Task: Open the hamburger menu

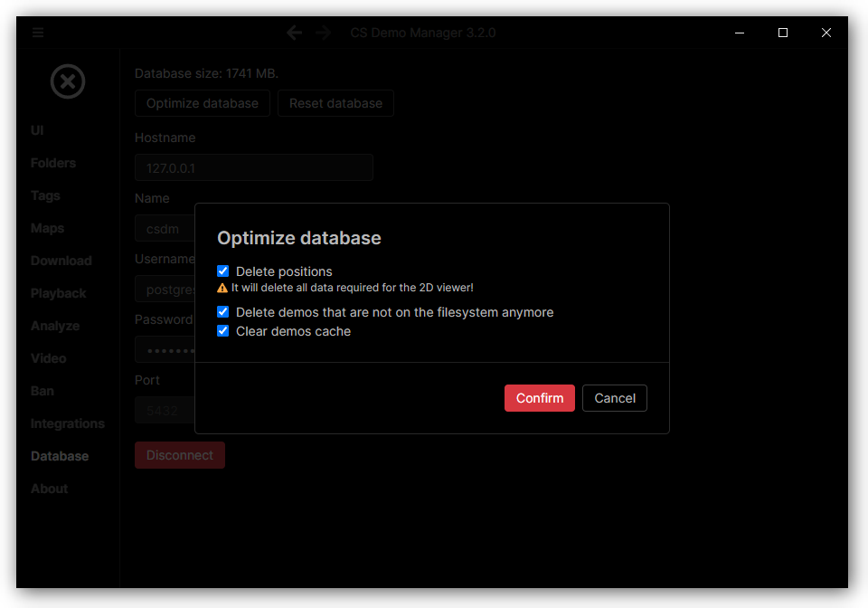Action: (37, 32)
